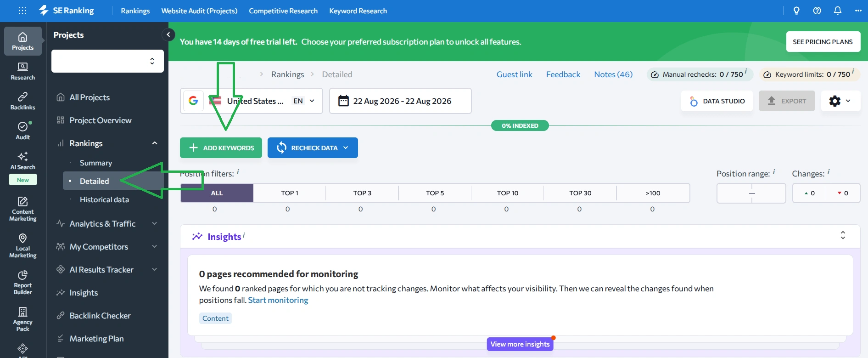Open Content Marketing in the sidebar
This screenshot has width=868, height=358.
tap(23, 209)
